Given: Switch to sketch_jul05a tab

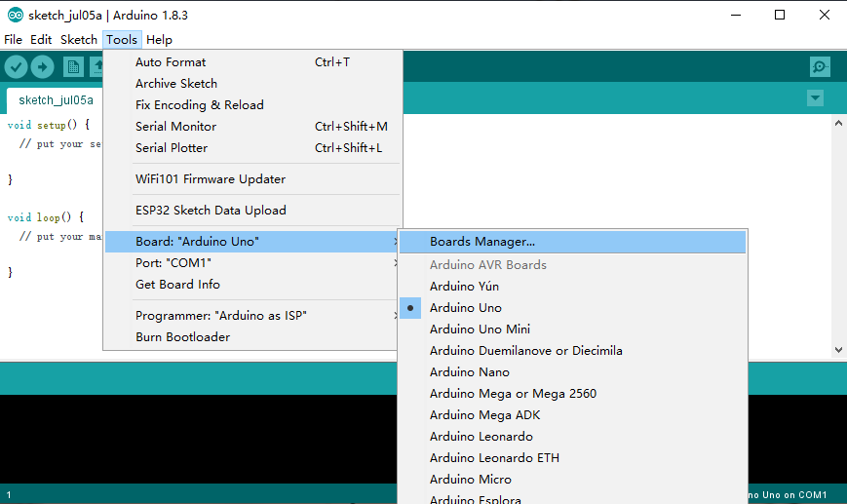Looking at the screenshot, I should click(x=56, y=100).
